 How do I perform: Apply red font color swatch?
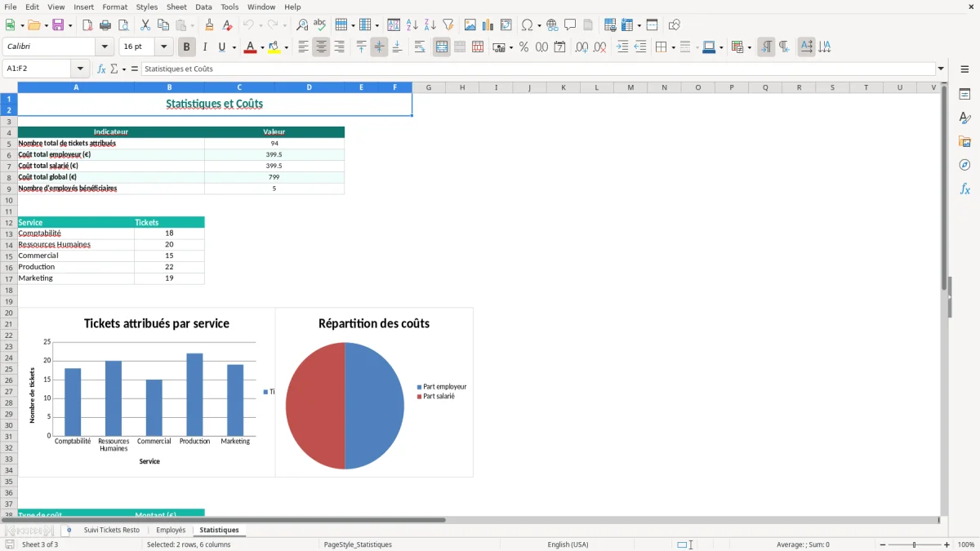[250, 47]
